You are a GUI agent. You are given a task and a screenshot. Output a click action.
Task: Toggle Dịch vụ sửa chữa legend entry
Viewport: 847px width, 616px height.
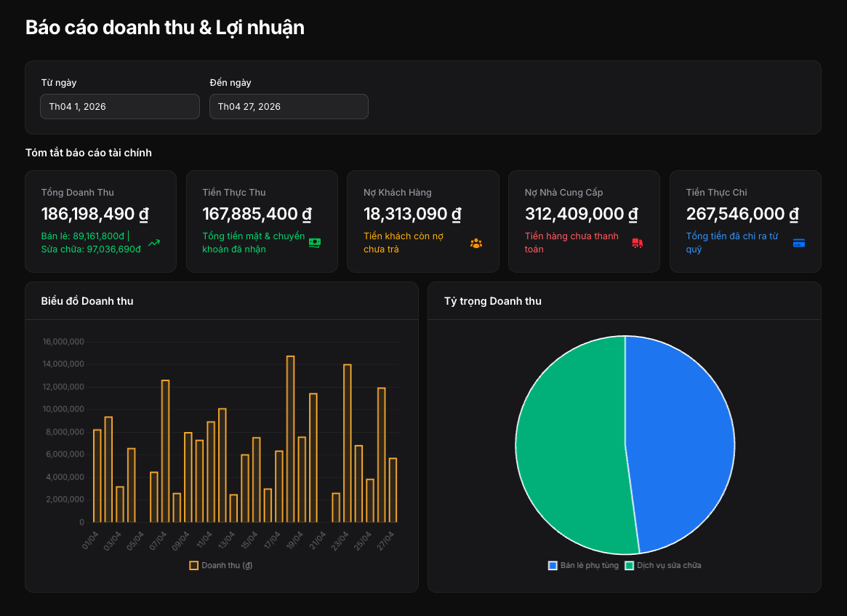(x=663, y=565)
